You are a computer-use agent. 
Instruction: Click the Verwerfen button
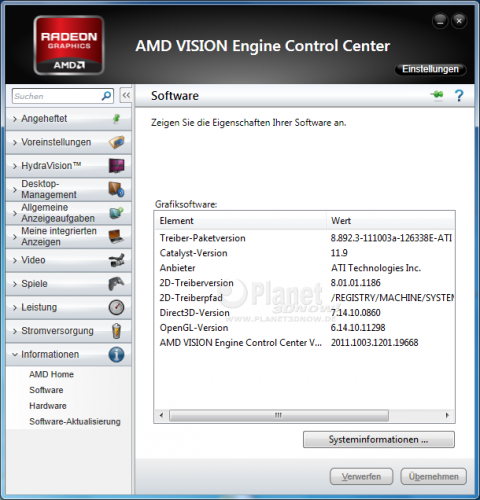pyautogui.click(x=361, y=477)
